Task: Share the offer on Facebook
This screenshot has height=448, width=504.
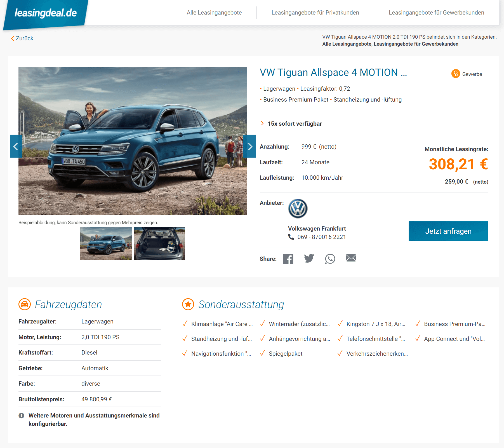Action: tap(288, 259)
